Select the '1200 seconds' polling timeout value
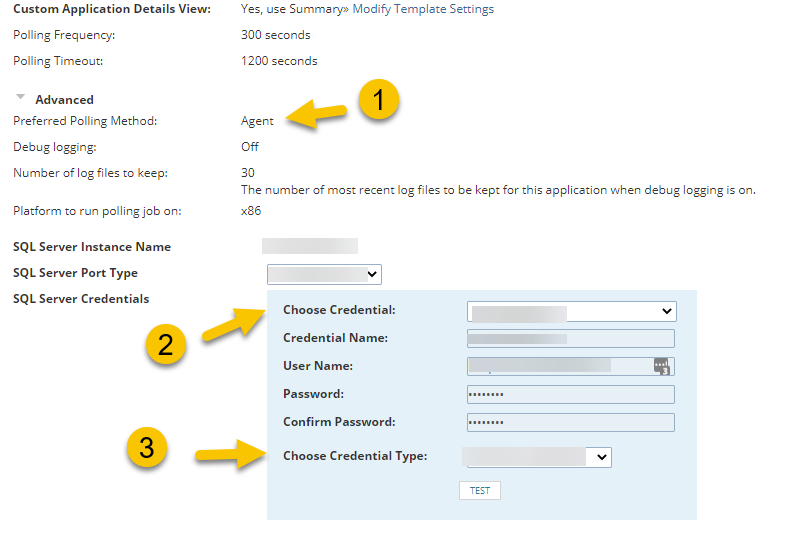This screenshot has height=533, width=792. tap(279, 61)
